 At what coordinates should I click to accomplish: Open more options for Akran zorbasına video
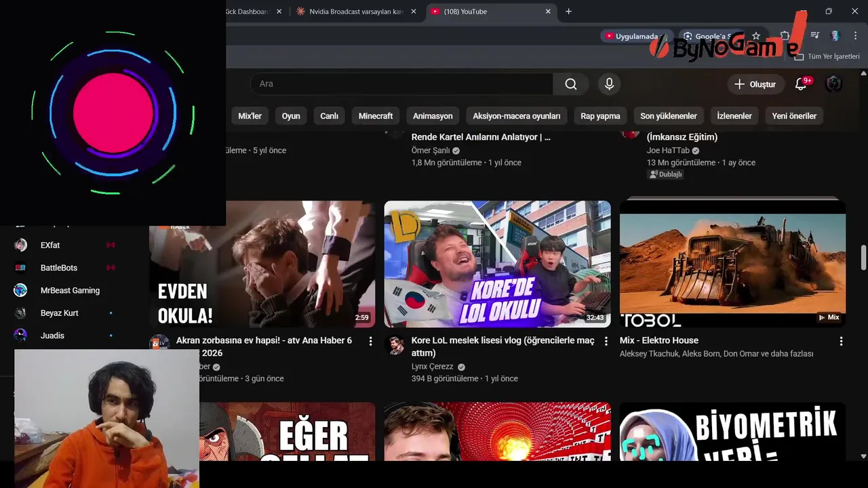370,341
